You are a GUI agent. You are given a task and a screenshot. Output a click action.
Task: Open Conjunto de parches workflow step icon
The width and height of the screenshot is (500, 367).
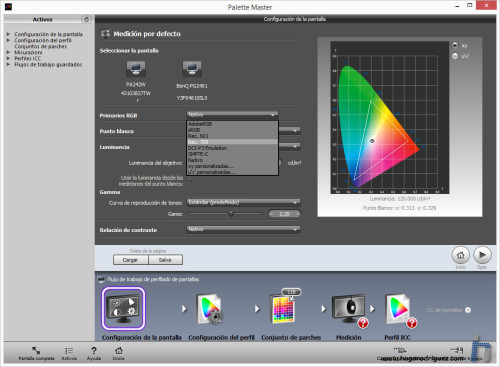point(283,309)
